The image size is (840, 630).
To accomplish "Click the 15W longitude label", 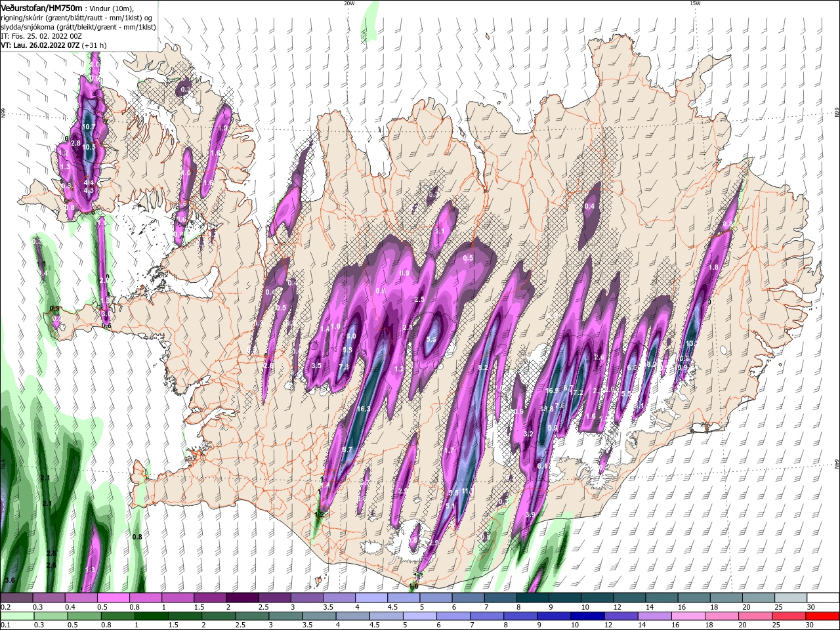I will pyautogui.click(x=695, y=3).
